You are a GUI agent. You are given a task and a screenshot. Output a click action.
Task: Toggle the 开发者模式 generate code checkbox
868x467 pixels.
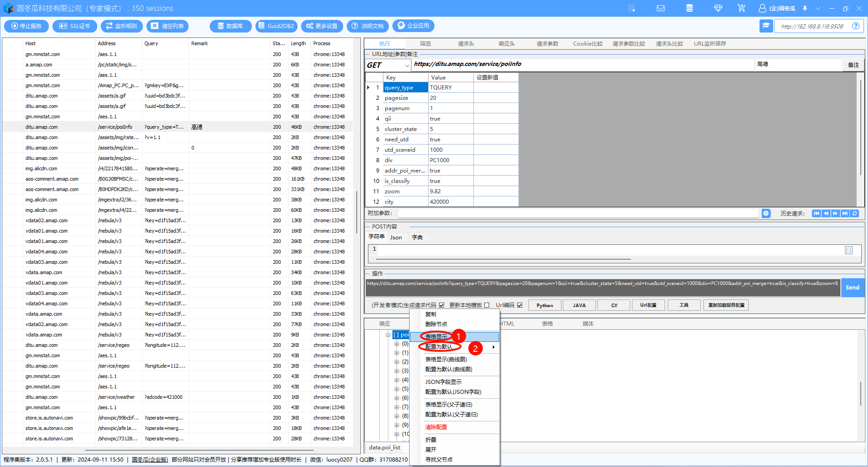[x=441, y=305]
